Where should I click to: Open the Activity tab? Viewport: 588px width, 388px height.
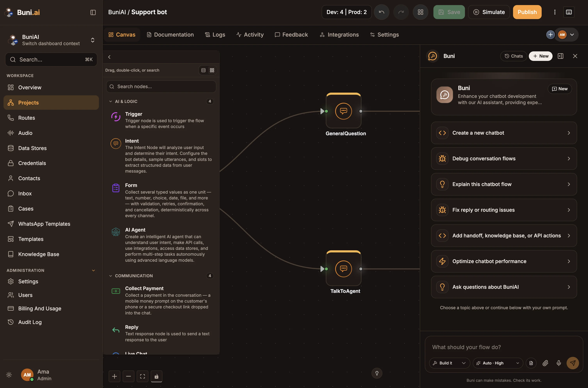coord(250,35)
